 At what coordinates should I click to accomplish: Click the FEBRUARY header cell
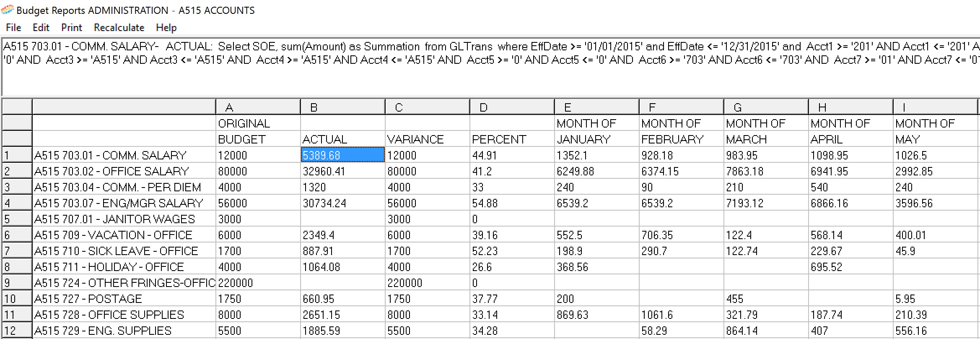coord(681,139)
